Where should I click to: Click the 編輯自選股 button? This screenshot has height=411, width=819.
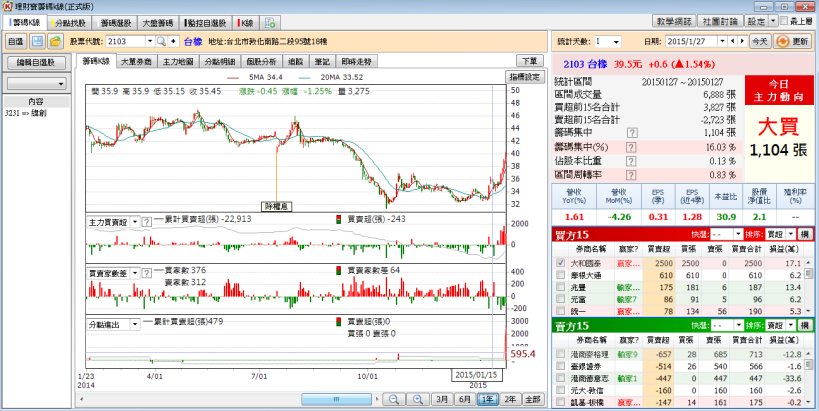tap(37, 63)
